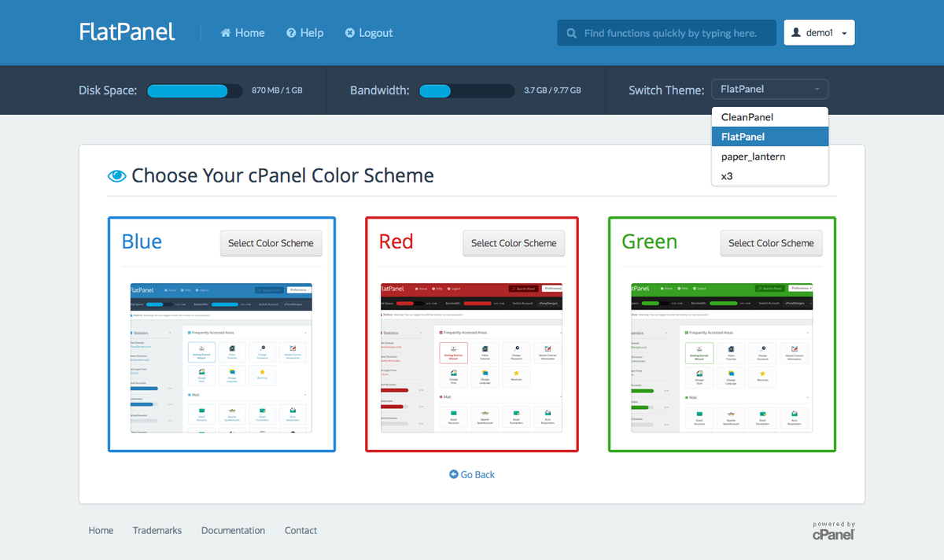944x560 pixels.
Task: Choose paper_lantern from theme list
Action: [769, 157]
